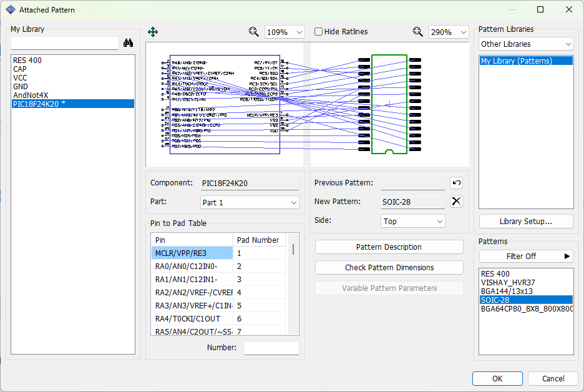This screenshot has width=584, height=392.
Task: Select CAP in My Library list
Action: point(73,69)
